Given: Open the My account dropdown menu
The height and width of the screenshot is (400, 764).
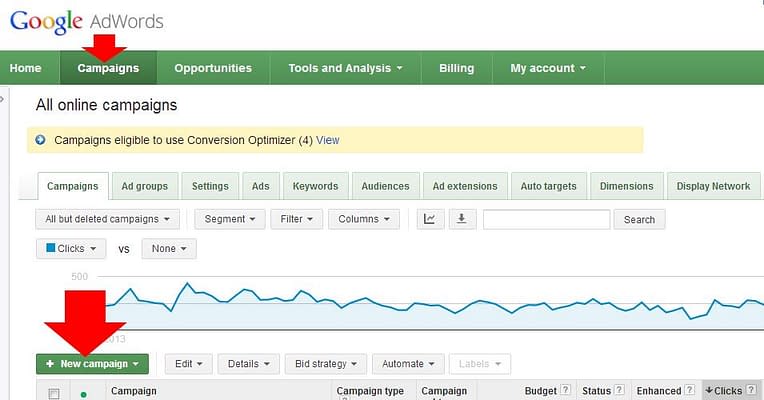Looking at the screenshot, I should pyautogui.click(x=548, y=68).
